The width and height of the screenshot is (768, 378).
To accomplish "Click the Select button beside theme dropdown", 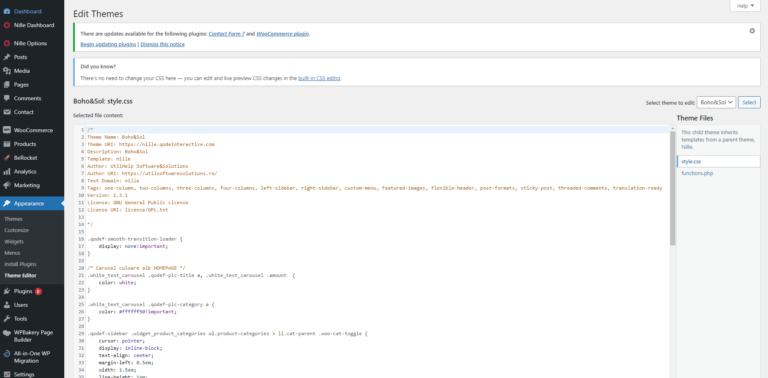I will click(749, 102).
